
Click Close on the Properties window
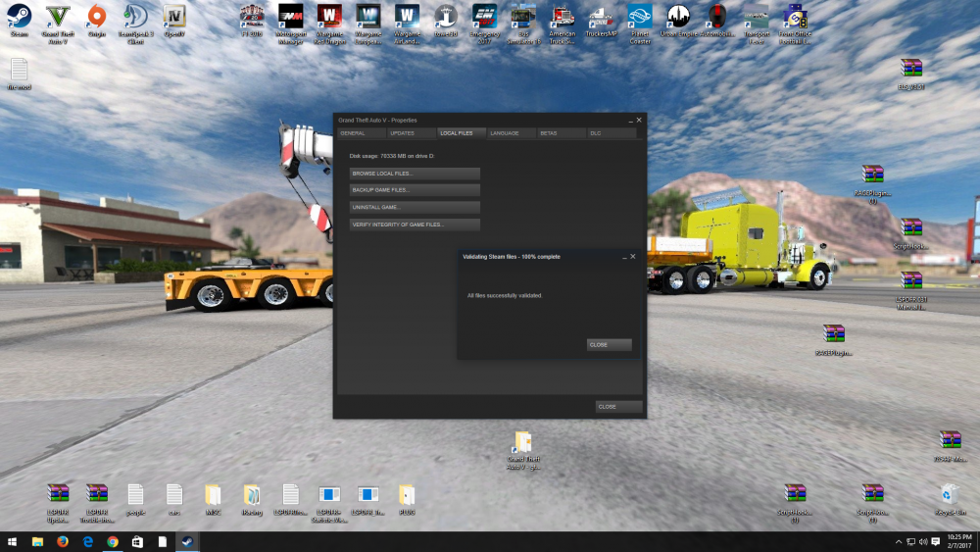618,406
